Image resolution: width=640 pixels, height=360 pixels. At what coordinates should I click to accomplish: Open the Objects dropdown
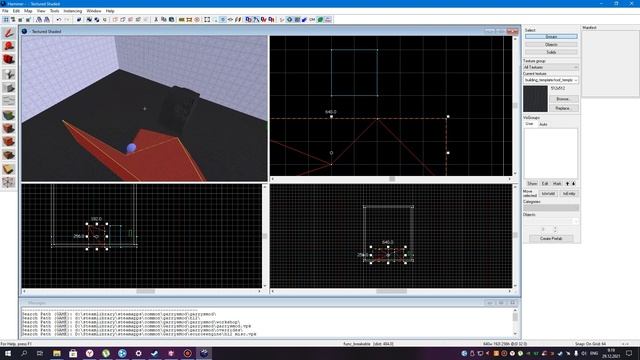[551, 221]
